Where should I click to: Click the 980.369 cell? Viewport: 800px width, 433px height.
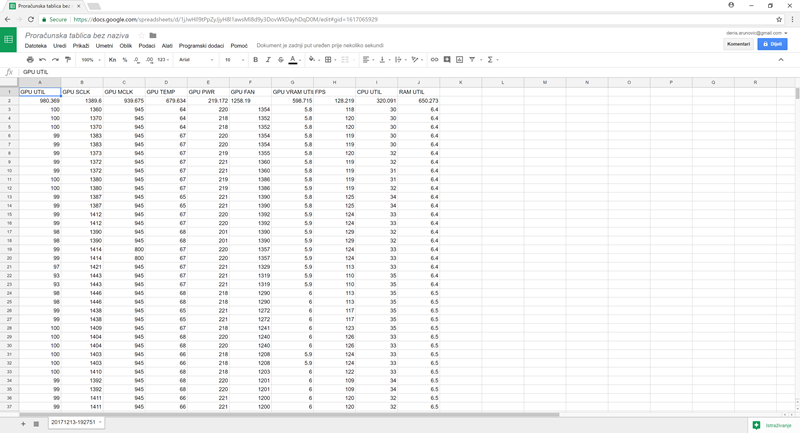(40, 100)
